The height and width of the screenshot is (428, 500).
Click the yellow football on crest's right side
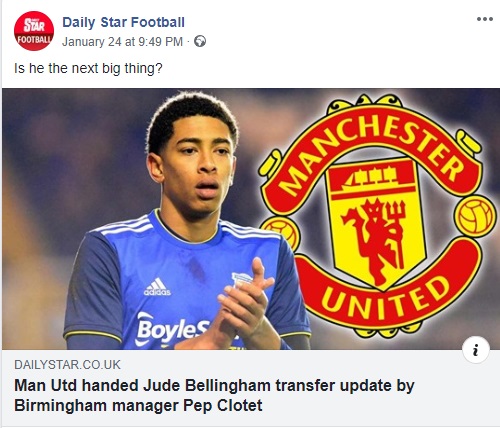click(x=475, y=216)
